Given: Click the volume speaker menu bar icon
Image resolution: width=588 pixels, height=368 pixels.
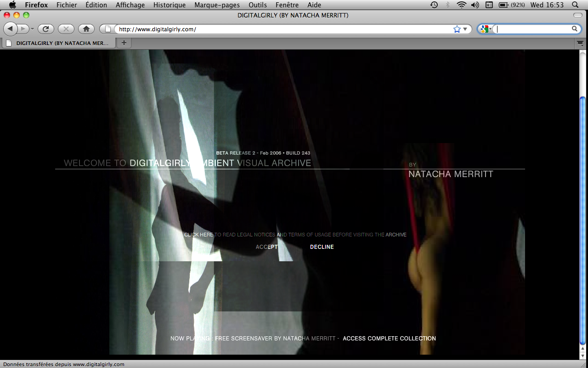Looking at the screenshot, I should (x=475, y=5).
